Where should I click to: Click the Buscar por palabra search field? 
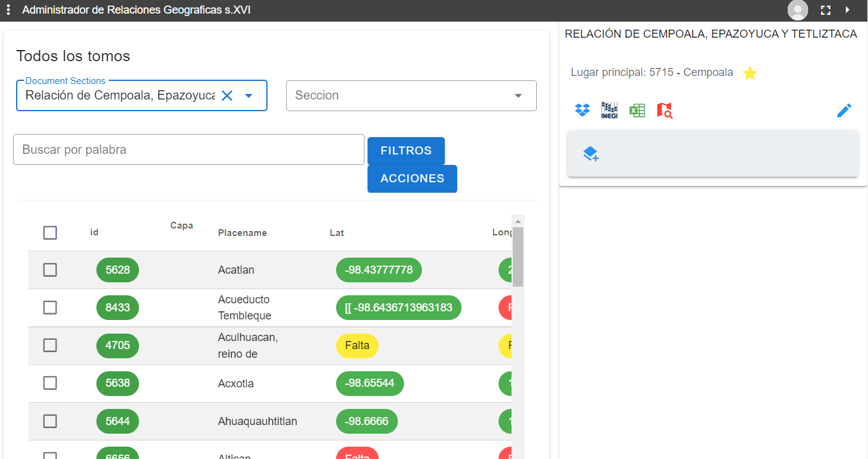pyautogui.click(x=188, y=149)
